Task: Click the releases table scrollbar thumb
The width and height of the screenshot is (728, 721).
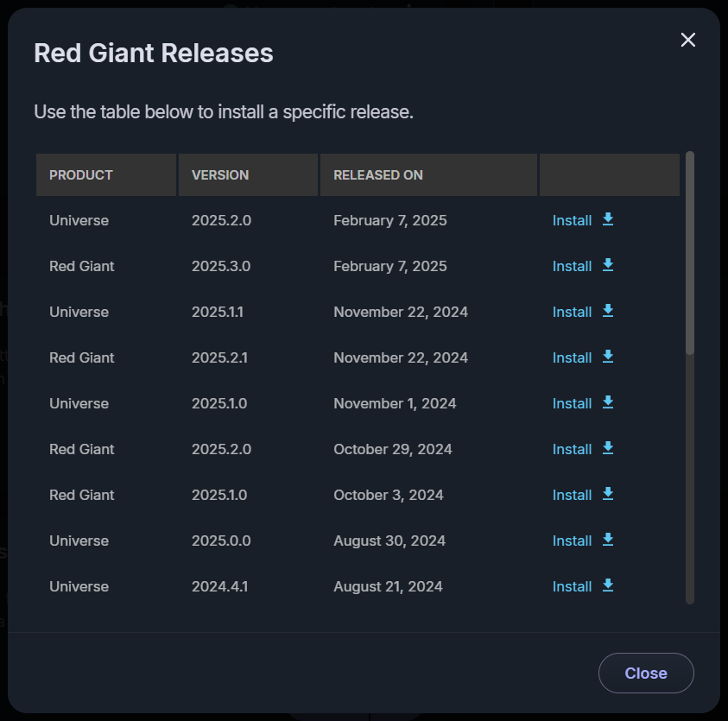Action: point(690,253)
